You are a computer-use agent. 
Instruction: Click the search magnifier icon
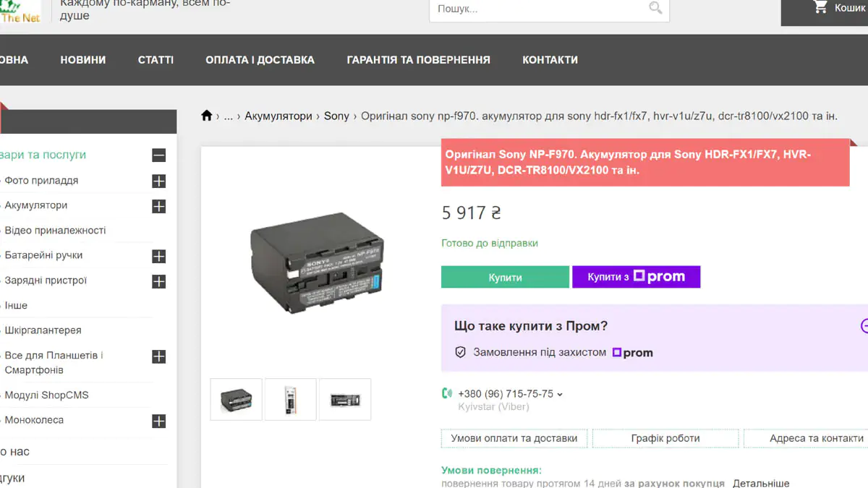click(655, 9)
